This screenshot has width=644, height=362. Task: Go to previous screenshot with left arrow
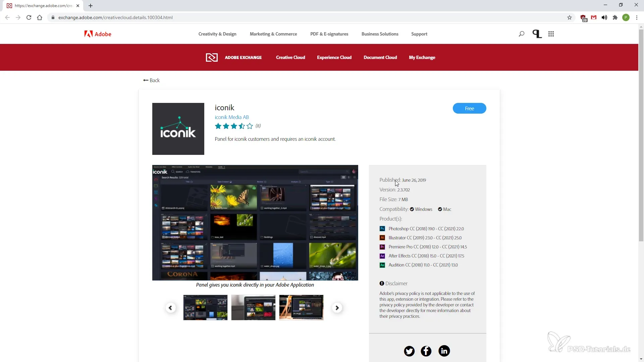170,308
